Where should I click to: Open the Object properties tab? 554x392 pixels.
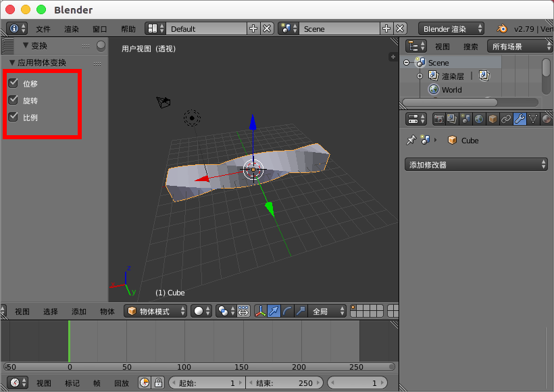coord(493,119)
